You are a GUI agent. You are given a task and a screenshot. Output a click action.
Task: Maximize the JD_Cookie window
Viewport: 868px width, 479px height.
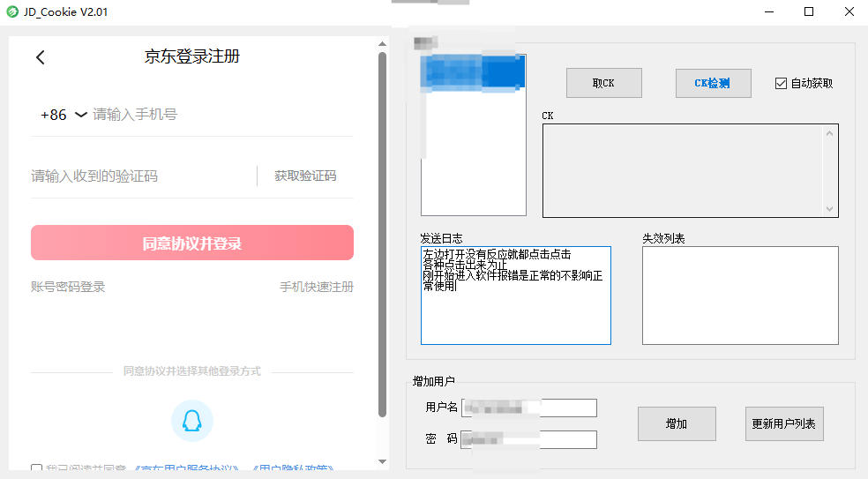tap(809, 11)
